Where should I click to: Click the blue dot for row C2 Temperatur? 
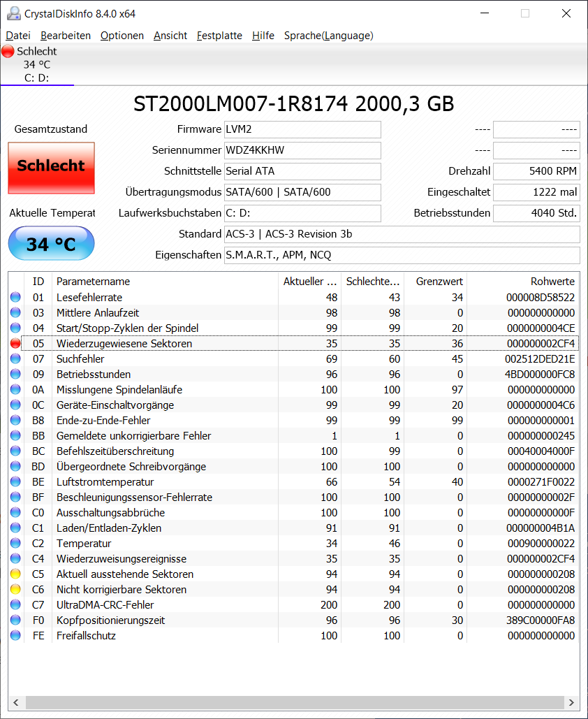[x=15, y=543]
